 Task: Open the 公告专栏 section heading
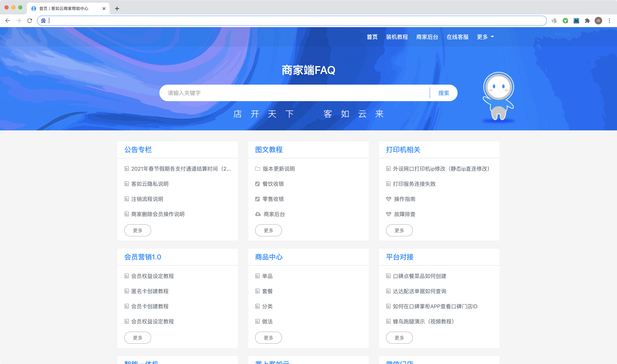pos(138,150)
